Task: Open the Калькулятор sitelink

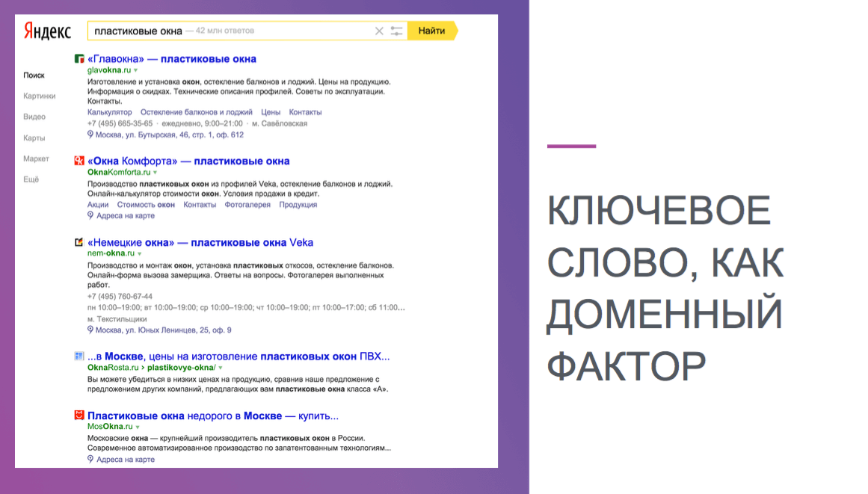Action: tap(110, 112)
